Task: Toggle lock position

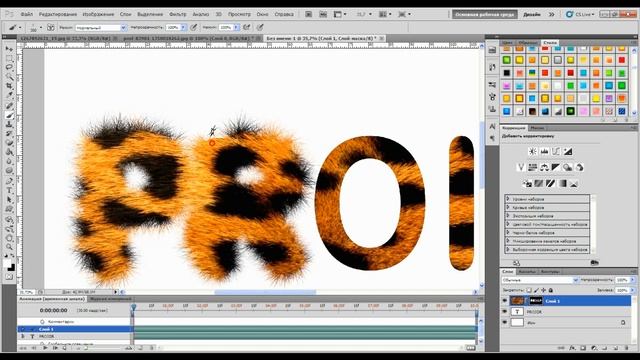Action: 544,290
